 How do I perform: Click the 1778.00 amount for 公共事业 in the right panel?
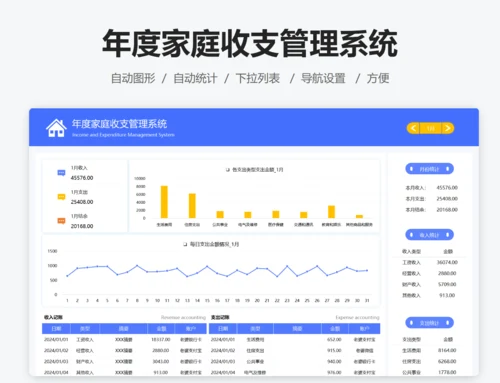coord(447,372)
